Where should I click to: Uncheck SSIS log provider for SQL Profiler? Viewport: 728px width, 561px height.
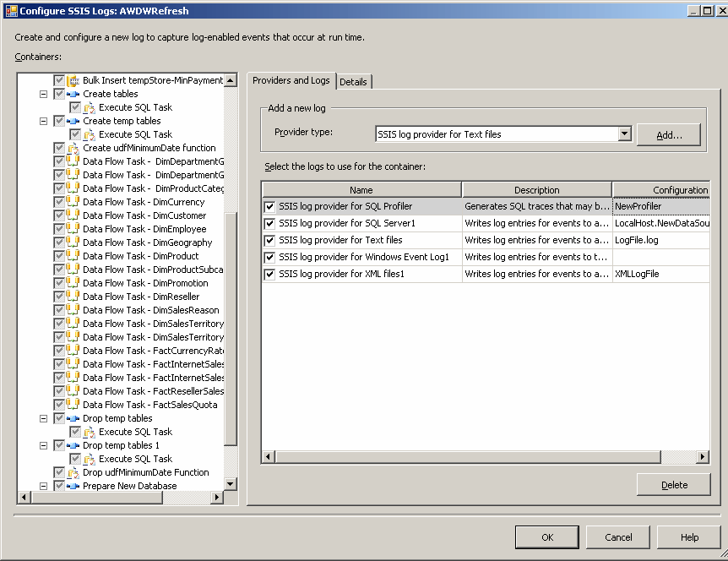tap(269, 206)
